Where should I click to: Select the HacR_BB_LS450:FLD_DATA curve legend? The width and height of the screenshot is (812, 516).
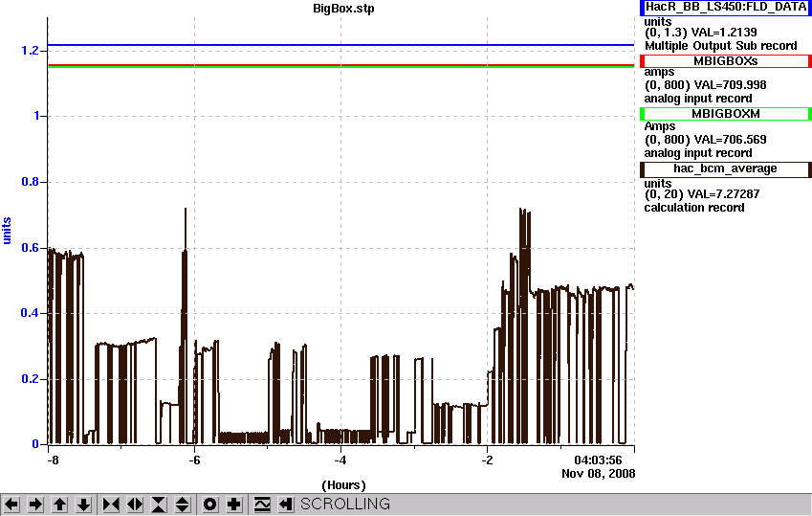726,8
